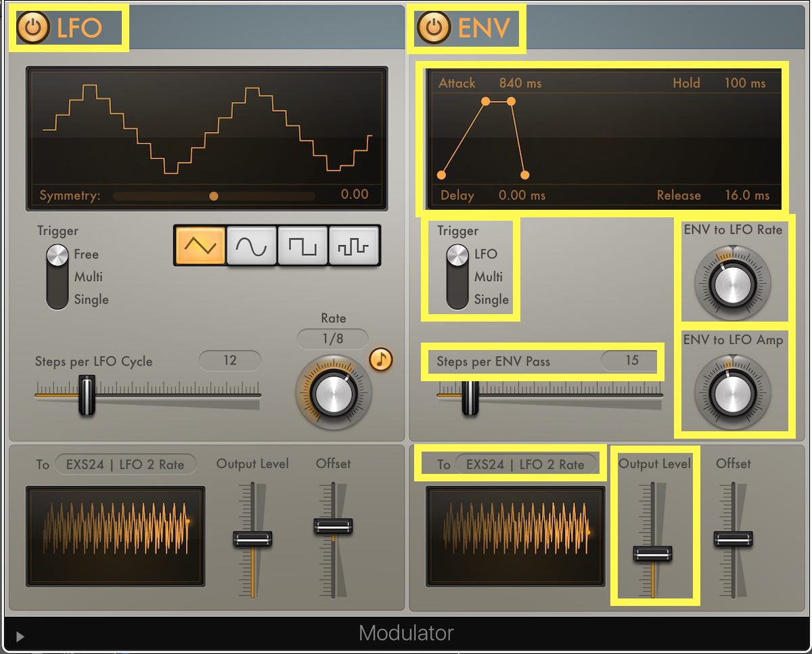Click the Hold value 100 ms

click(745, 83)
